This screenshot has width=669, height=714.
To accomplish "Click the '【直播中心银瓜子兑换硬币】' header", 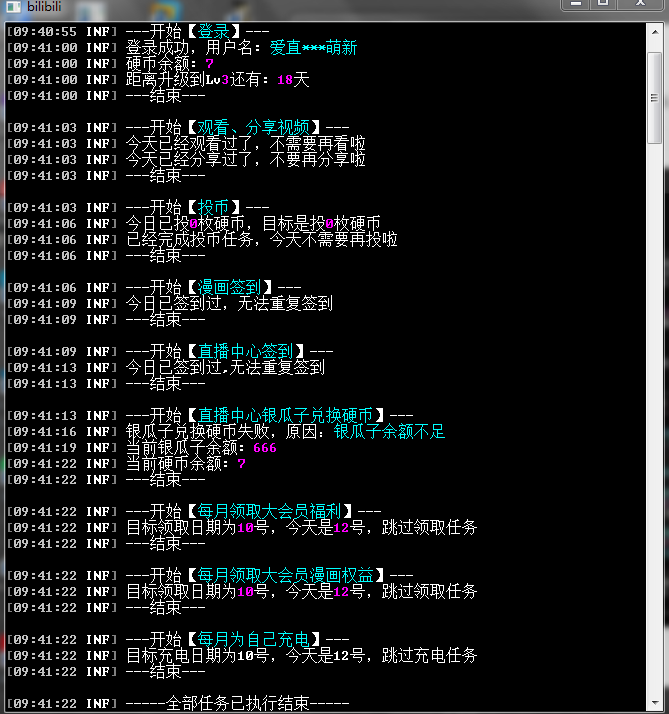I will point(286,416).
